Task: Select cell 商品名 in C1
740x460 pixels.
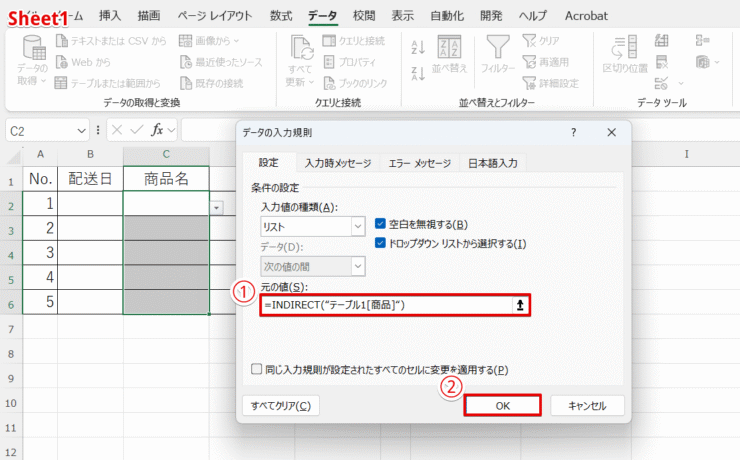Action: (x=166, y=179)
